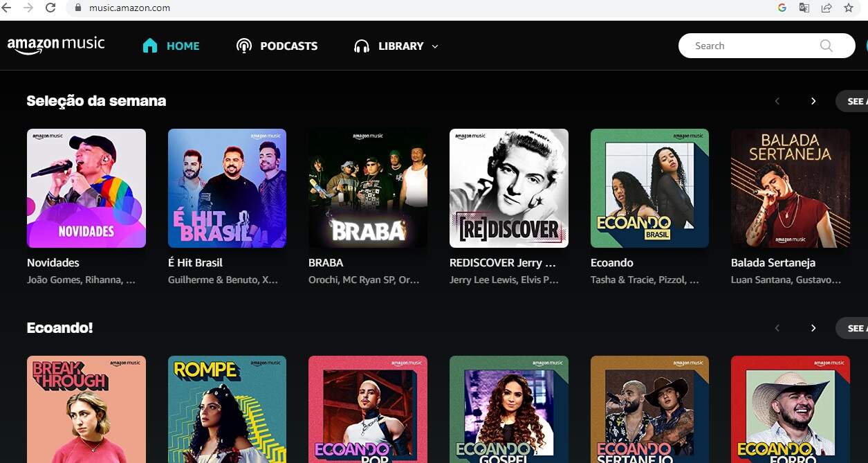Click the Google icon in address bar
The image size is (868, 463).
(x=782, y=8)
